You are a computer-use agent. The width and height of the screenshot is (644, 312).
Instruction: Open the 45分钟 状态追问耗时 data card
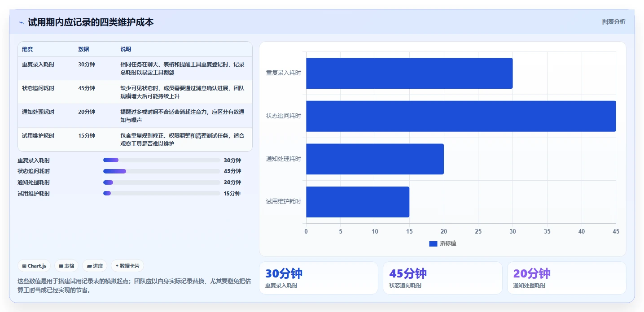pyautogui.click(x=442, y=278)
